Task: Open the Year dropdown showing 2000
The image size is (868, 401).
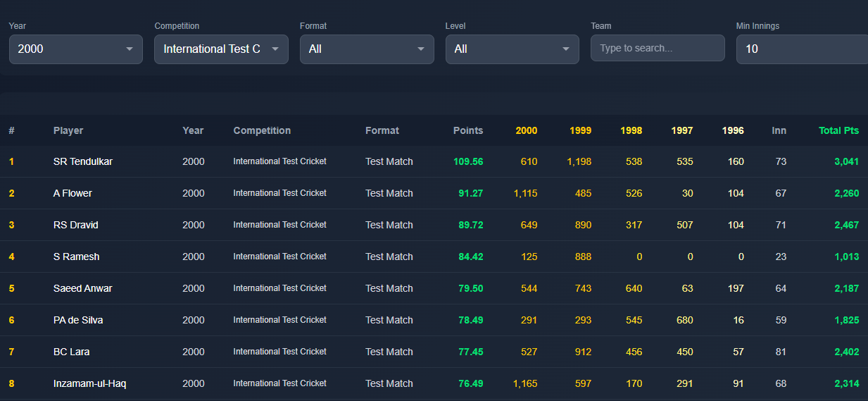Action: click(75, 49)
